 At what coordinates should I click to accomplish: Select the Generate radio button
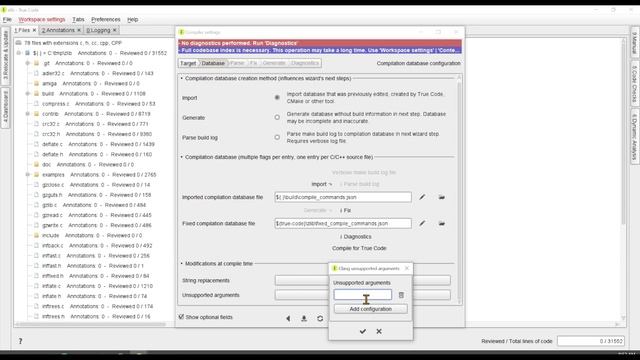coord(277,118)
